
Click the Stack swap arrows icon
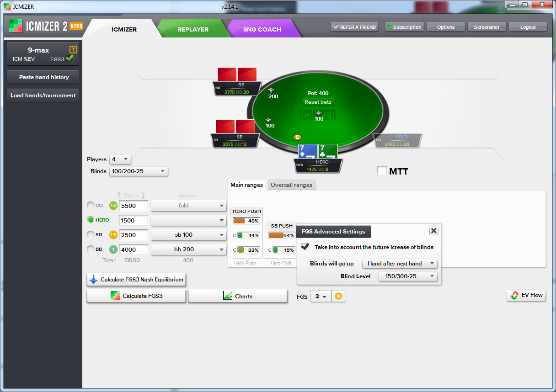pos(131,196)
